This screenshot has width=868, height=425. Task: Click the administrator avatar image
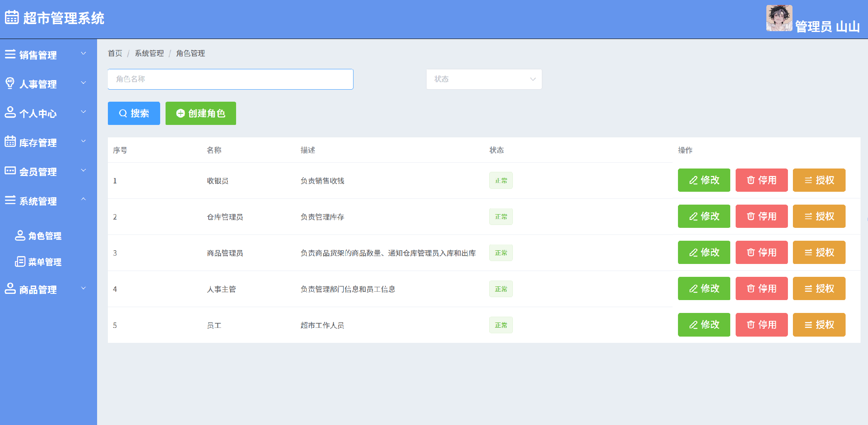779,18
